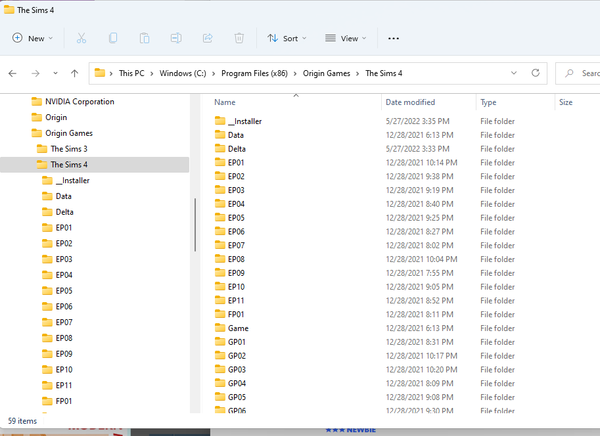The width and height of the screenshot is (600, 436).
Task: Select the Game folder in file list
Action: pyautogui.click(x=238, y=328)
